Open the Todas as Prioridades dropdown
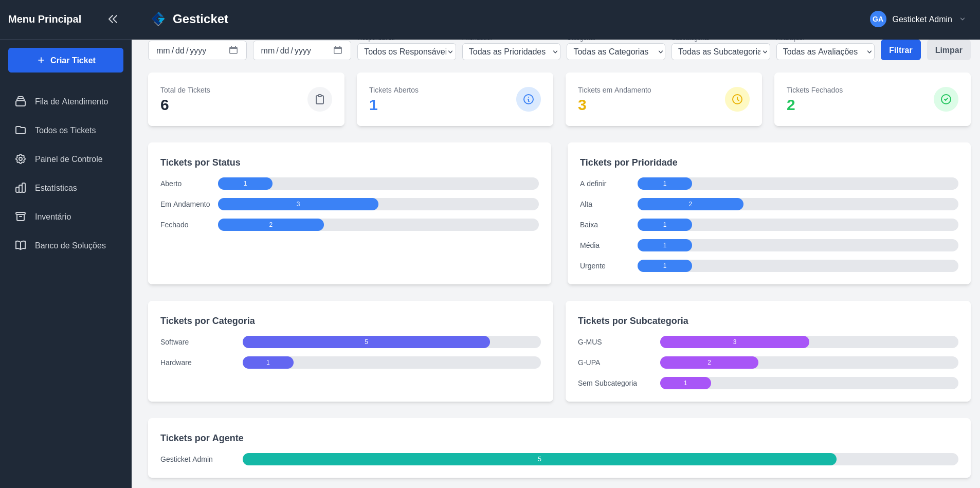The height and width of the screenshot is (488, 980). (x=511, y=51)
